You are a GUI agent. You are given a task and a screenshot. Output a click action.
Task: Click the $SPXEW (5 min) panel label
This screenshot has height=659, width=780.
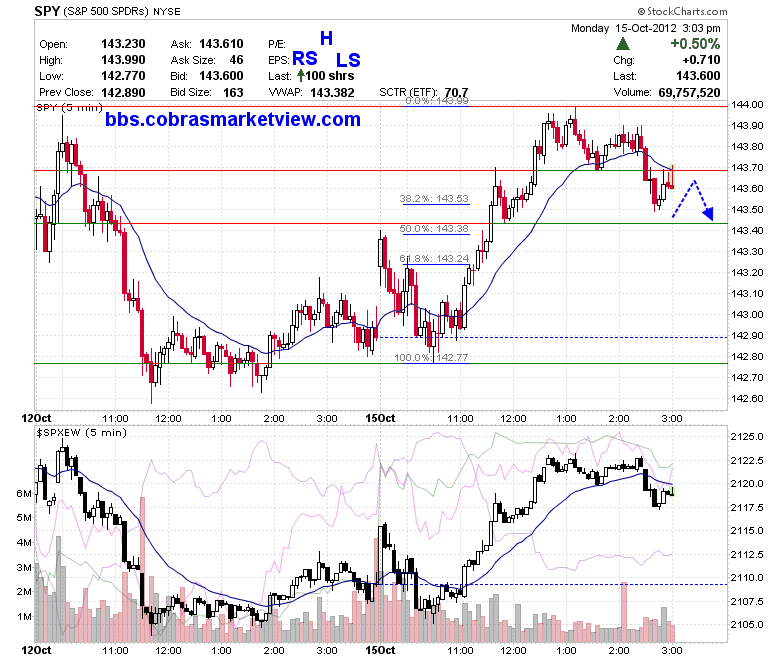click(x=82, y=433)
